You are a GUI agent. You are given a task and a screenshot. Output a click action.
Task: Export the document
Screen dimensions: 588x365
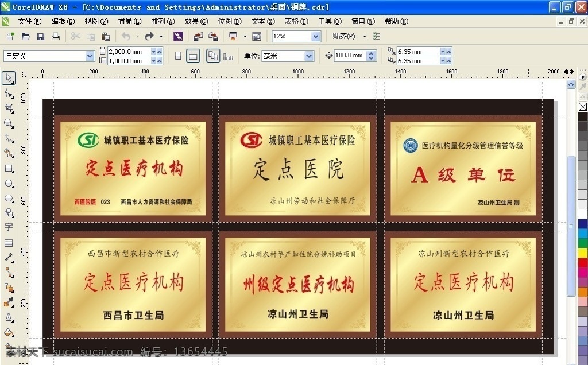click(213, 36)
